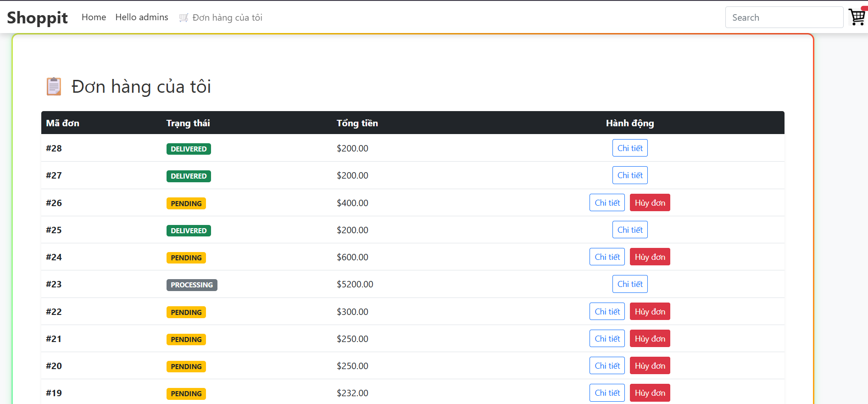The image size is (868, 404).
Task: Click Chi tiết on order #22
Action: click(607, 312)
